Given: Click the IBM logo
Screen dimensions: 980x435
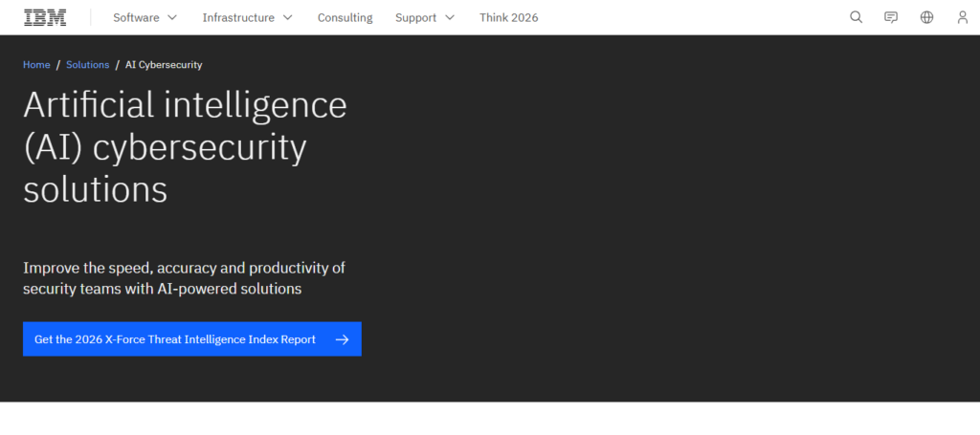Looking at the screenshot, I should 45,17.
